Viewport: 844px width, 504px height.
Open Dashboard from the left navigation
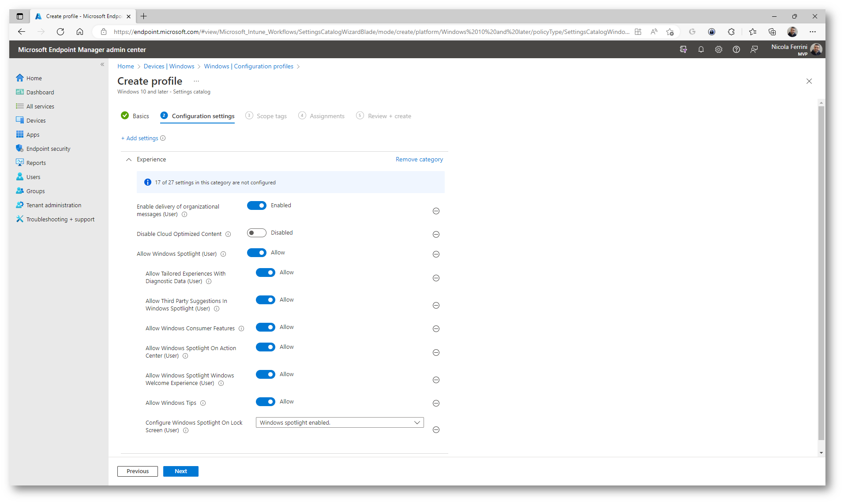[35, 92]
